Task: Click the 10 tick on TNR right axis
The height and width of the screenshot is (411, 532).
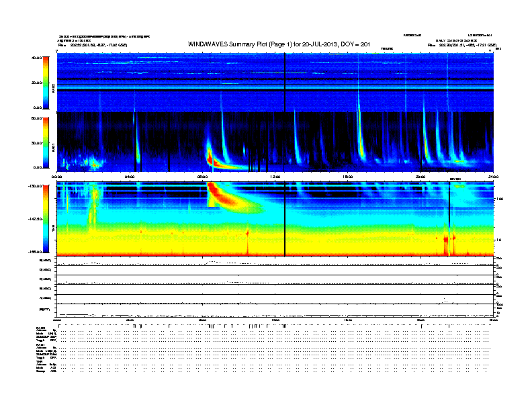Action: click(x=499, y=240)
